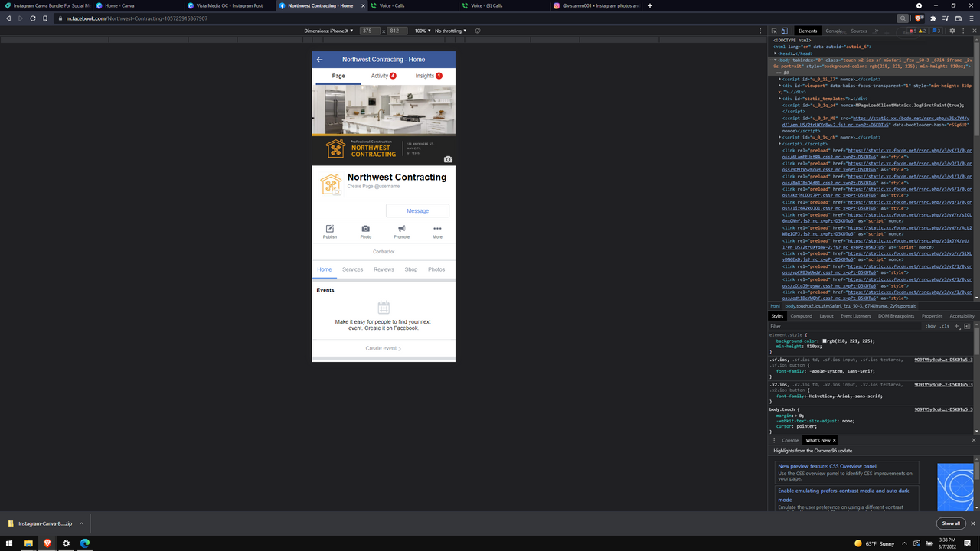This screenshot has height=551, width=980.
Task: Click the rotate device icon
Action: (x=478, y=31)
